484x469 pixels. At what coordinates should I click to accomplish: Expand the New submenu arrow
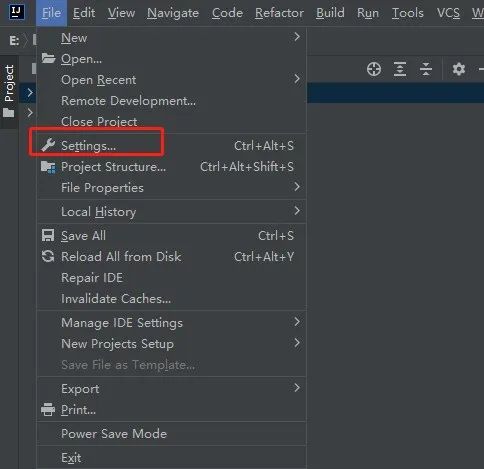coord(297,37)
